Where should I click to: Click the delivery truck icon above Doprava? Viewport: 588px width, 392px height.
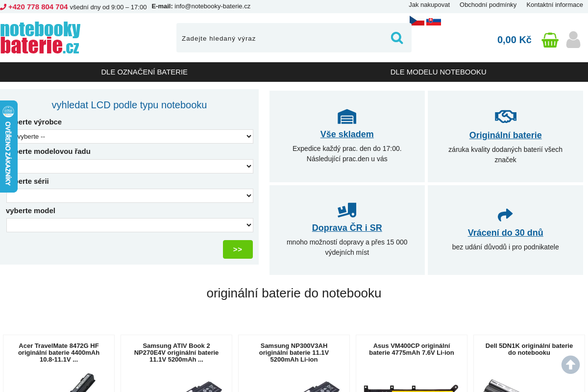pyautogui.click(x=347, y=210)
